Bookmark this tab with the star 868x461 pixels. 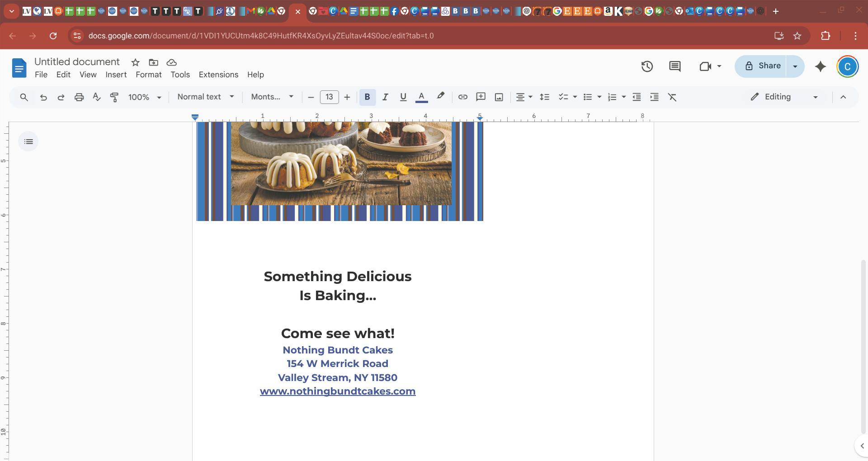tap(797, 36)
